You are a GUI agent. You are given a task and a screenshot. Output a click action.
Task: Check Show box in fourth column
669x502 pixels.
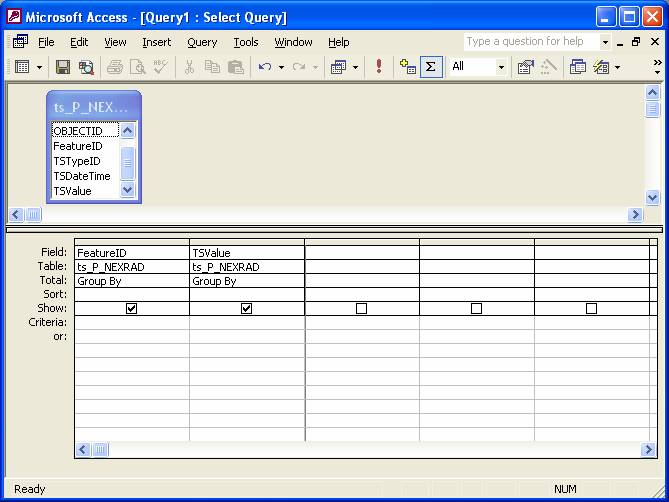click(476, 308)
